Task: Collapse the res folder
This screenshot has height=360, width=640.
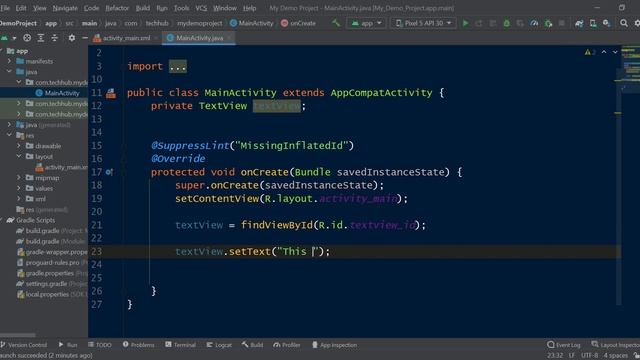Action: coord(9,135)
